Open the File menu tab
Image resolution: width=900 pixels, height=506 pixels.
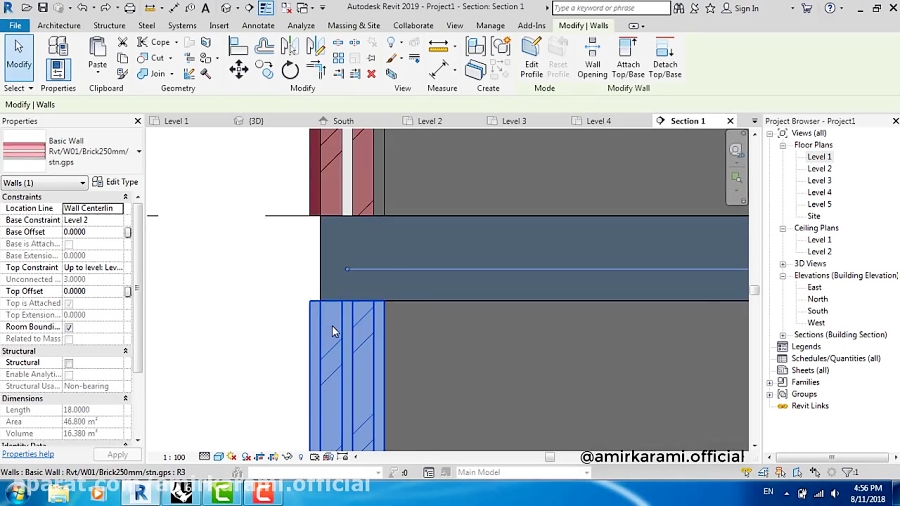pyautogui.click(x=15, y=25)
